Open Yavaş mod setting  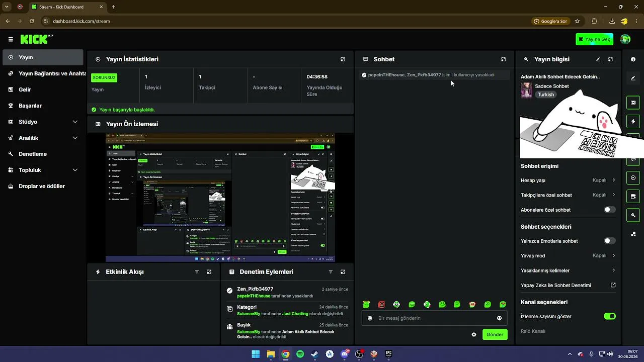coord(569,255)
